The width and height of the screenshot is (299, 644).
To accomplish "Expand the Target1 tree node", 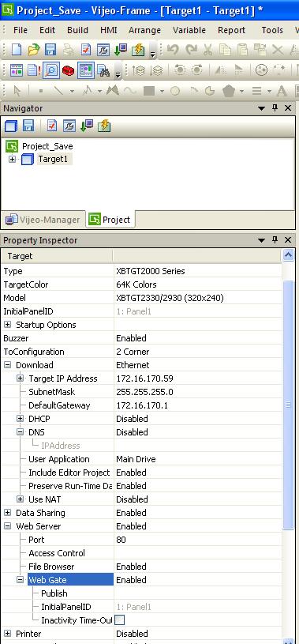I will click(12, 159).
